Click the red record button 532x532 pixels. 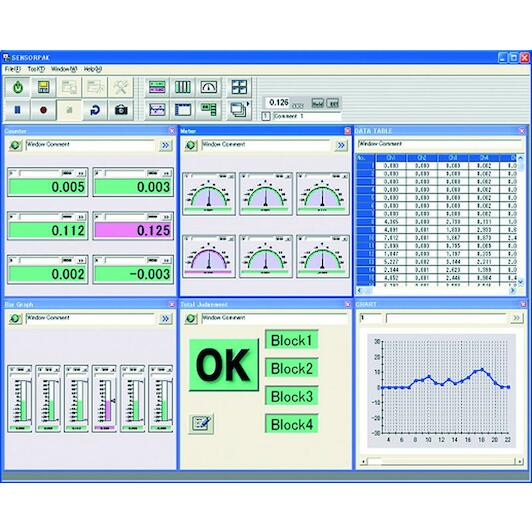click(43, 110)
